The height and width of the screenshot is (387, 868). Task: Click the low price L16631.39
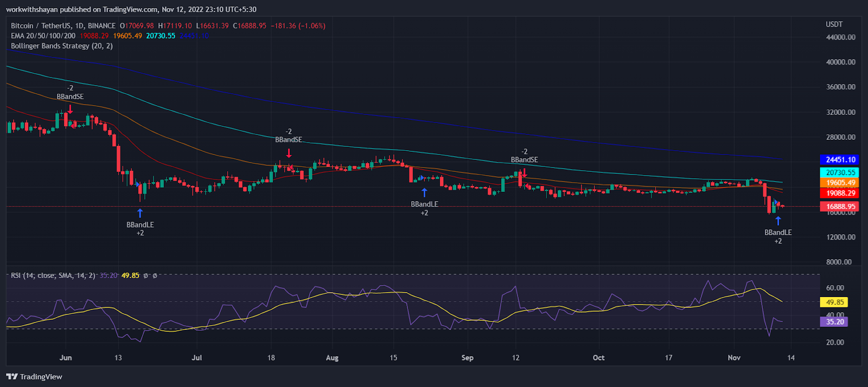tap(213, 25)
